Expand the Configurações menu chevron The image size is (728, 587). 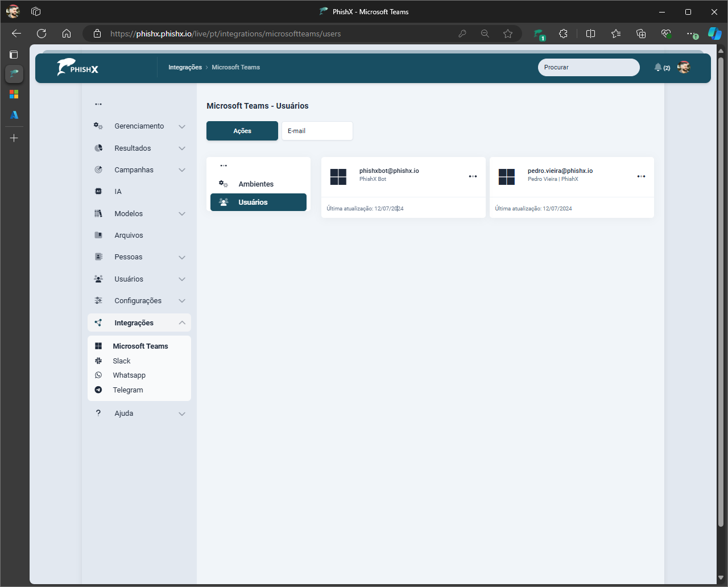point(182,301)
